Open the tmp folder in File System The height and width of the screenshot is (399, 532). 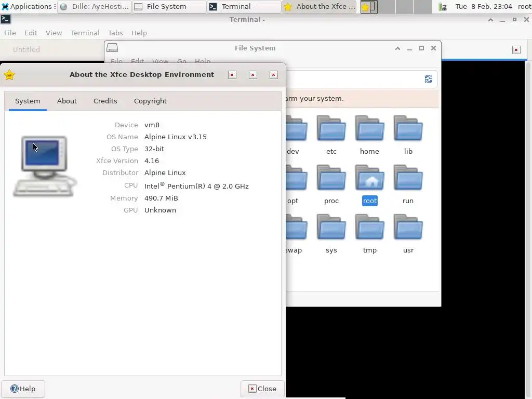(x=369, y=227)
